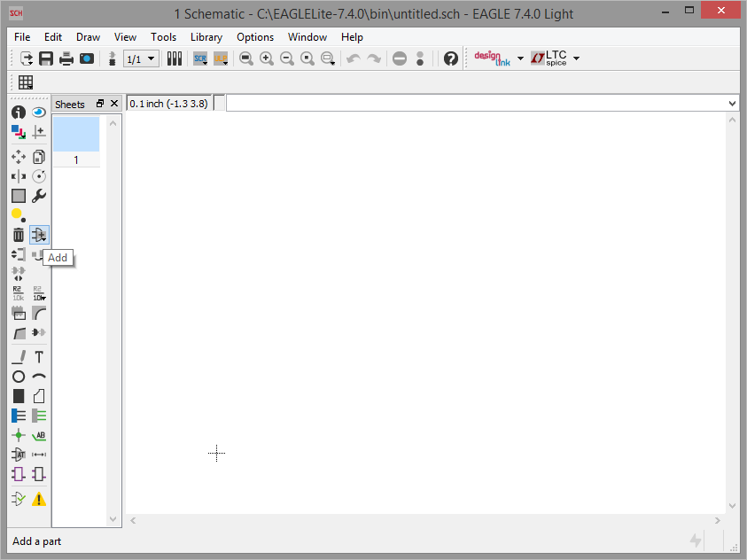Open the Library menu
The image size is (747, 560).
206,37
